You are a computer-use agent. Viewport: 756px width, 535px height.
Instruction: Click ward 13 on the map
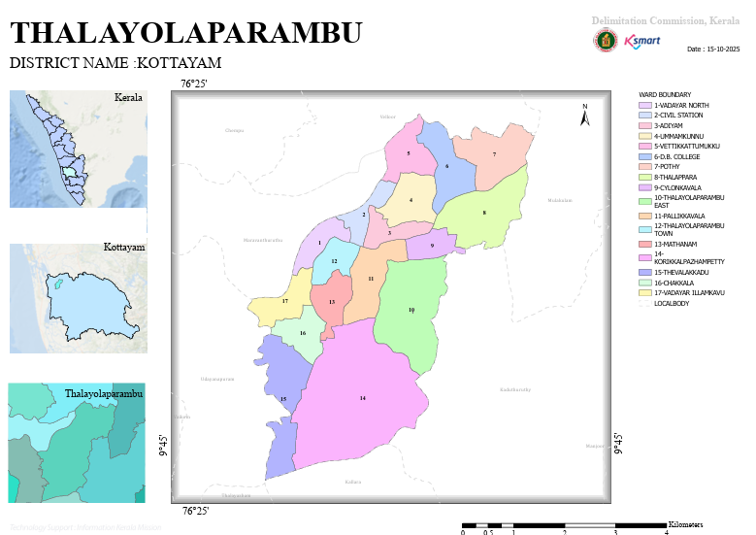(331, 302)
